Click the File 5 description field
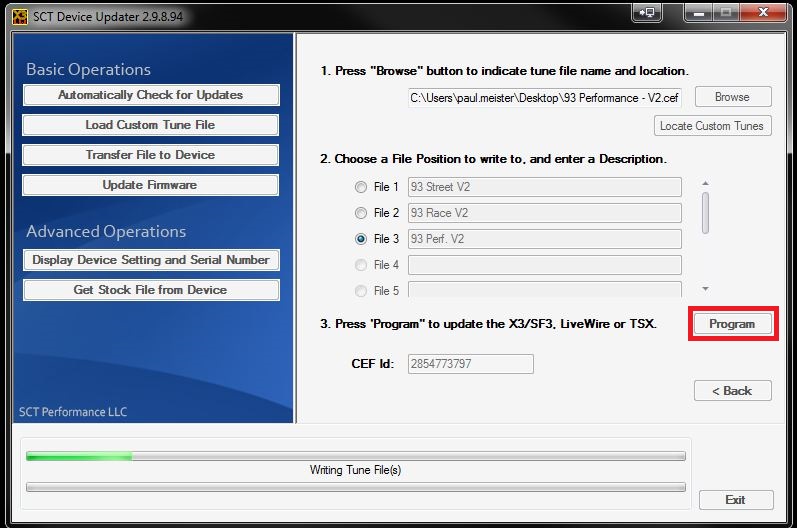This screenshot has width=797, height=528. tap(544, 290)
